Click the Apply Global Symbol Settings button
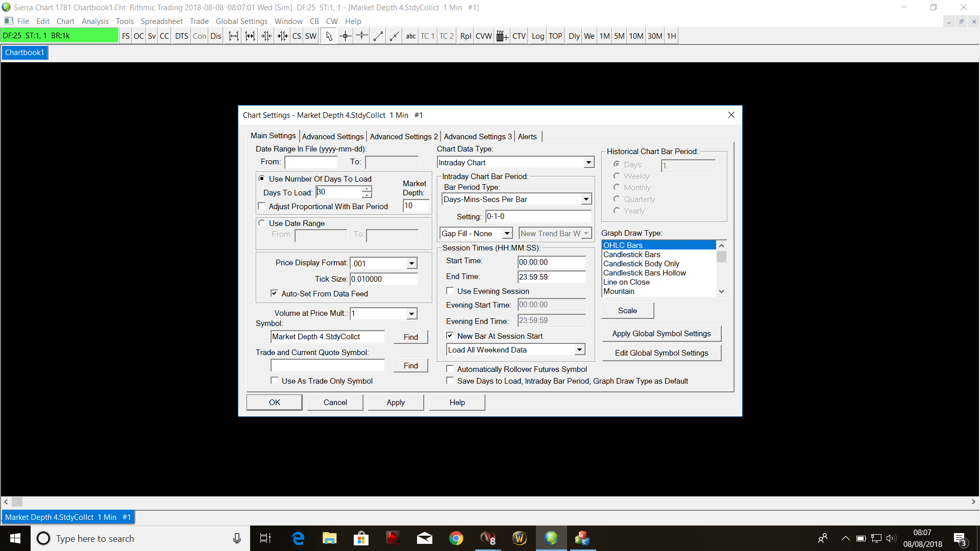The width and height of the screenshot is (980, 551). [x=661, y=333]
